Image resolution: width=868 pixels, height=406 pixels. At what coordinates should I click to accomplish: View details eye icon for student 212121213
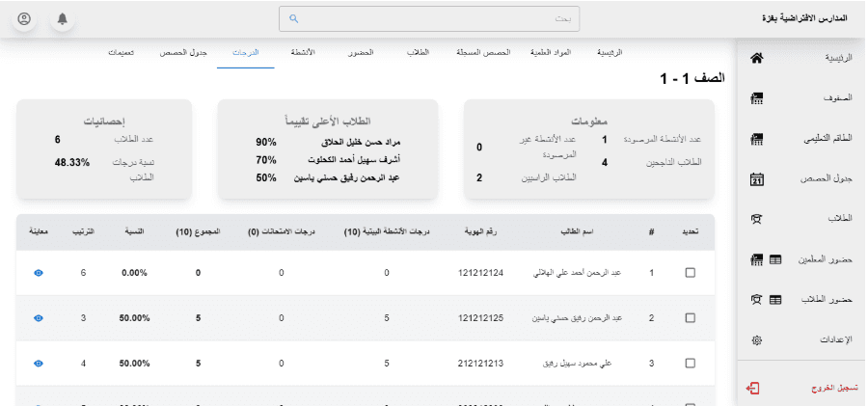tap(39, 364)
